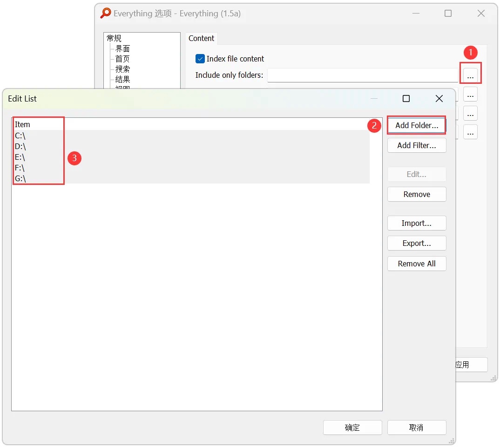The width and height of the screenshot is (500, 448).
Task: Click Add Folder... button
Action: [x=417, y=125]
